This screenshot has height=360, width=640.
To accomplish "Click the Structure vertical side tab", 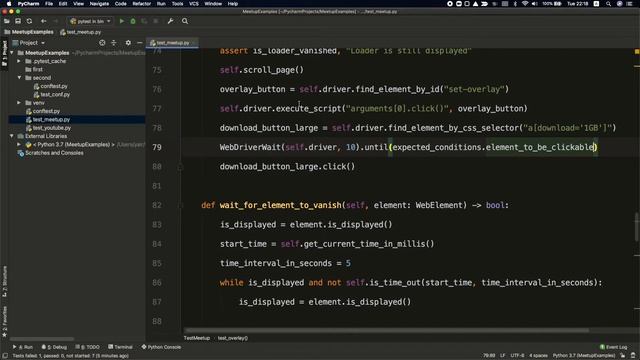I will pyautogui.click(x=4, y=282).
